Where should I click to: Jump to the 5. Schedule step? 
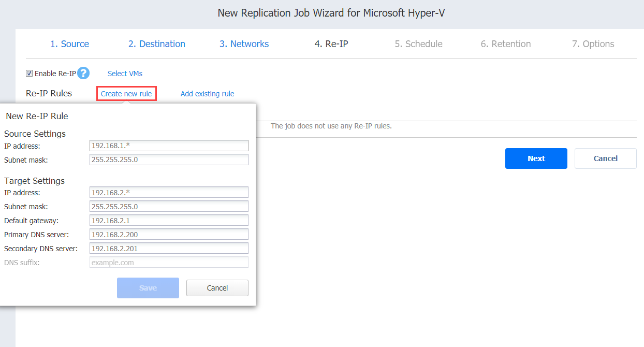[x=418, y=44]
